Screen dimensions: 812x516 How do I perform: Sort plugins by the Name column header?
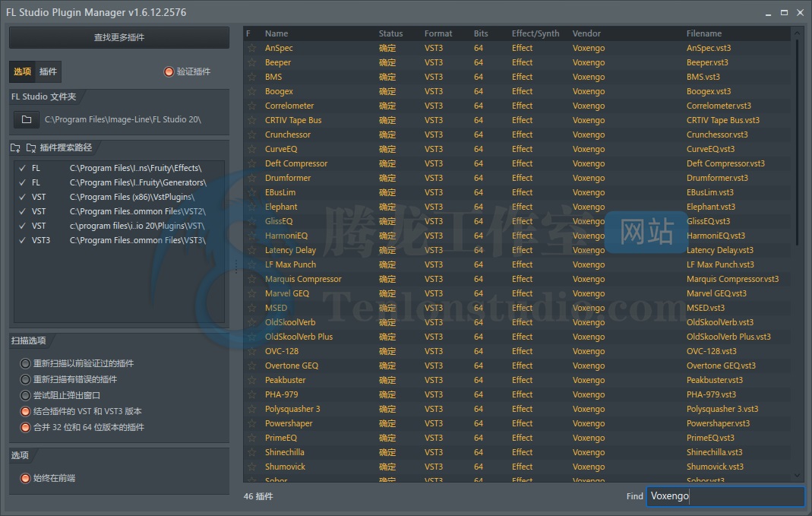coord(276,33)
